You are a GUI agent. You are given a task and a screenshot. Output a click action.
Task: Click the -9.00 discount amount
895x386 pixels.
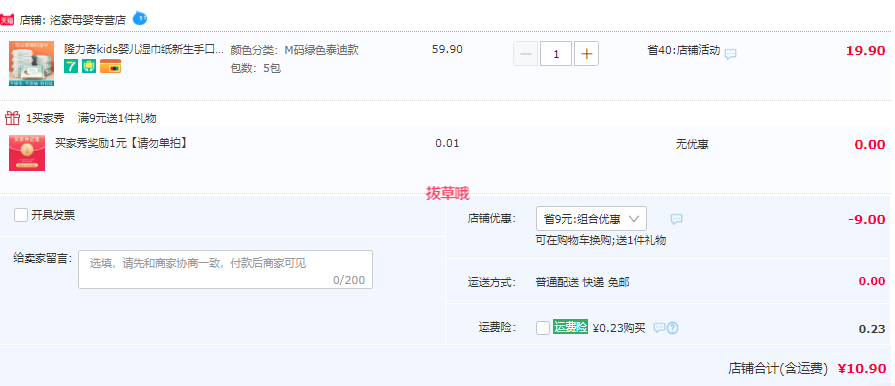pos(866,219)
